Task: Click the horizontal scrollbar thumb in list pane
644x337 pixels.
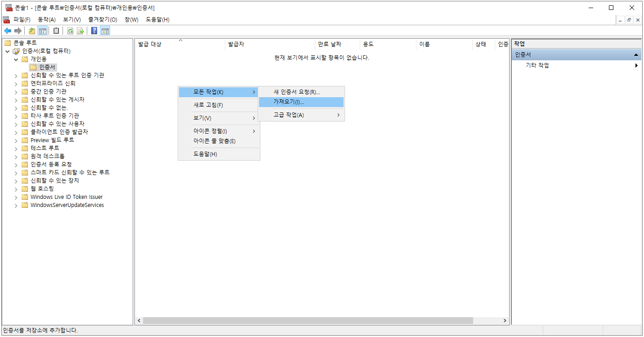Action: [308, 321]
